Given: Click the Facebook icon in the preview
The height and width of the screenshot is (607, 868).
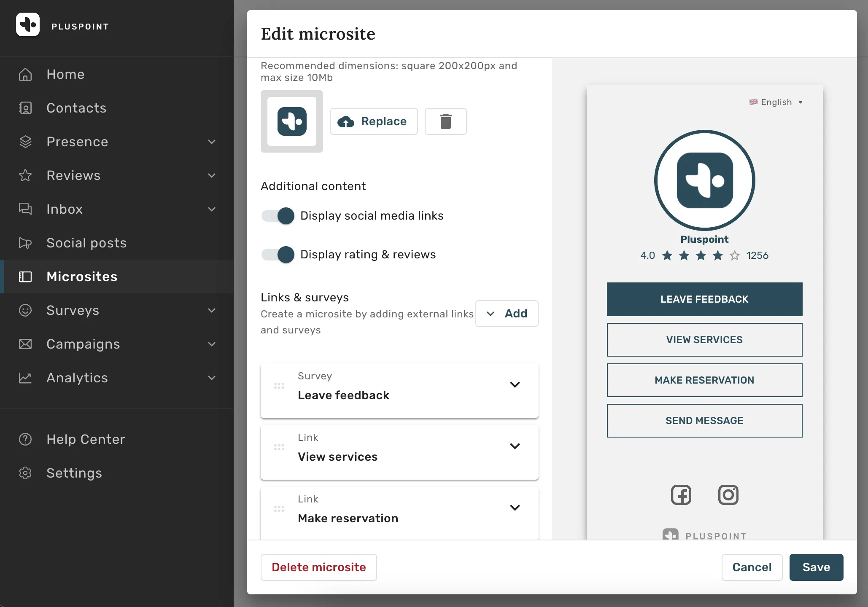Looking at the screenshot, I should pyautogui.click(x=681, y=495).
